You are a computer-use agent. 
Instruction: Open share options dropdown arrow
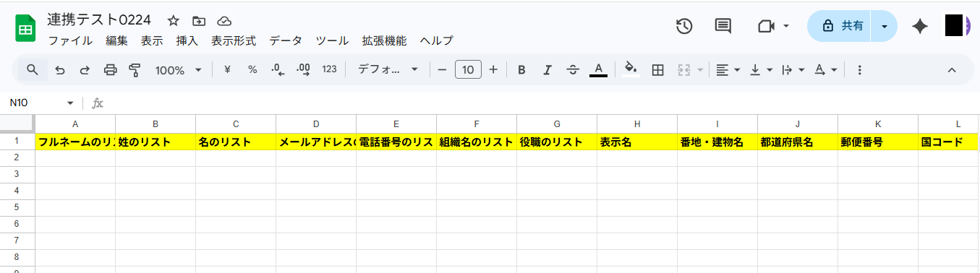point(884,26)
